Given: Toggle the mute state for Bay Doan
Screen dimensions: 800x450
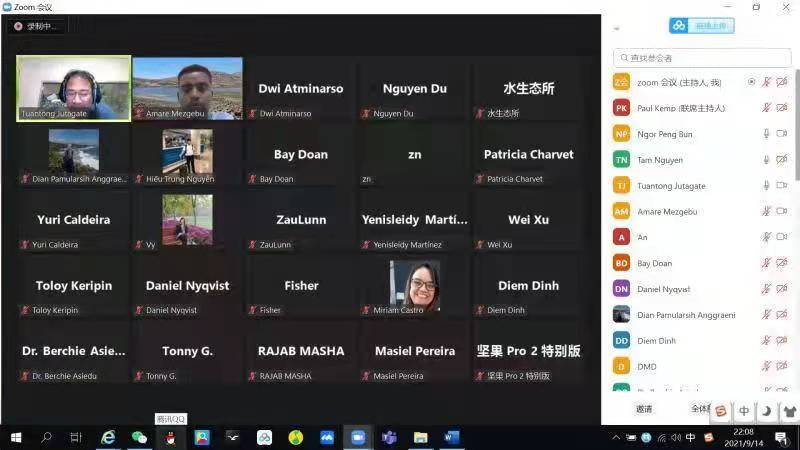Looking at the screenshot, I should coord(766,264).
